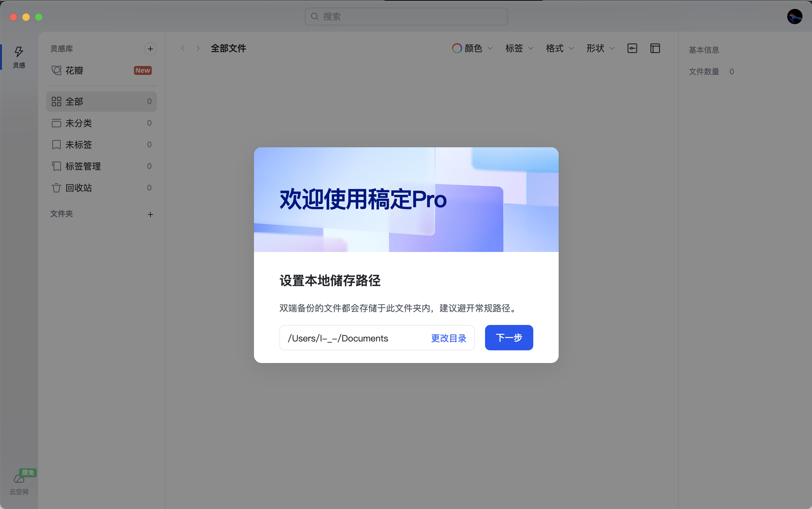Click the search magnifier icon
The height and width of the screenshot is (509, 812).
[x=315, y=17]
